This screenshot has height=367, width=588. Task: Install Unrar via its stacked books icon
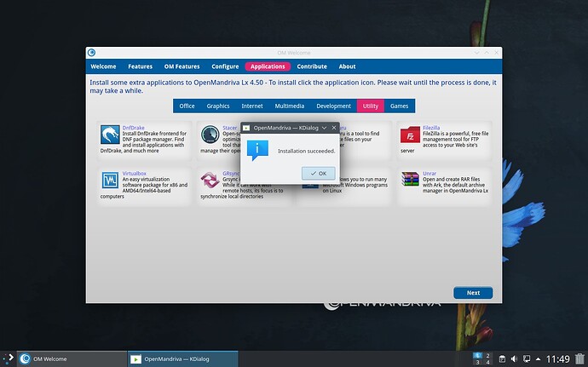tap(410, 179)
